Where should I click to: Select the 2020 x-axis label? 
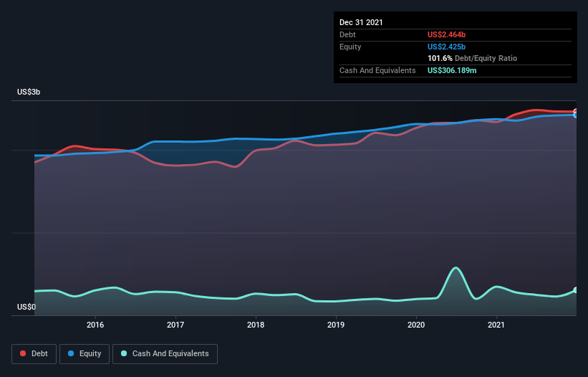[x=416, y=325]
